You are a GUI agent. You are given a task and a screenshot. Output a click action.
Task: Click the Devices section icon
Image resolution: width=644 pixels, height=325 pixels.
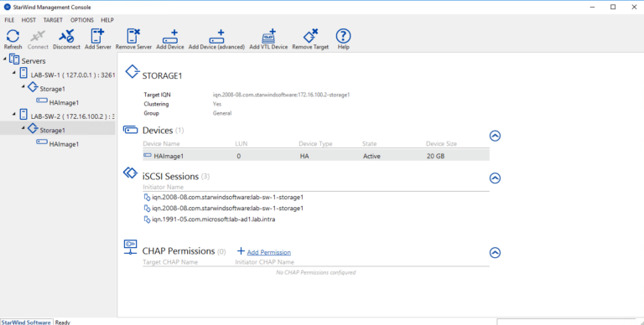130,130
